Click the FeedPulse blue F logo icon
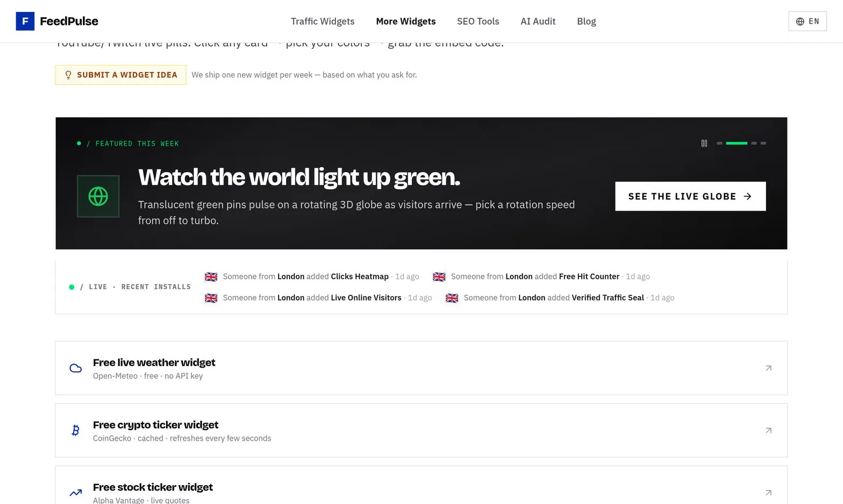Viewport: 843px width, 504px height. click(x=25, y=21)
